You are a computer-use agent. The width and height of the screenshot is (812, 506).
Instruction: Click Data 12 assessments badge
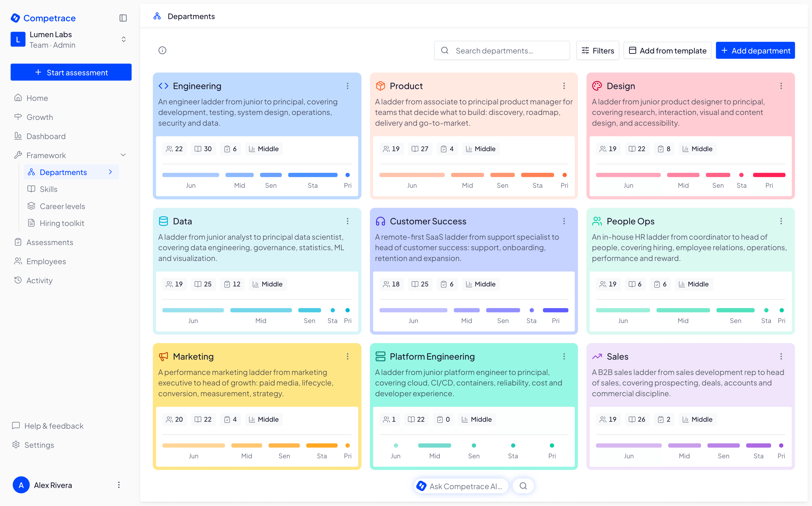[x=232, y=284]
